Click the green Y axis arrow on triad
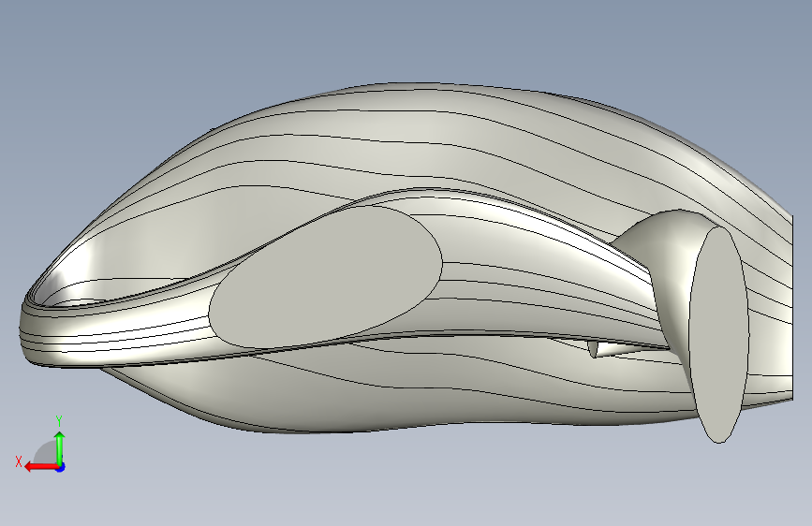Viewport: 812px width, 526px height. (x=60, y=449)
